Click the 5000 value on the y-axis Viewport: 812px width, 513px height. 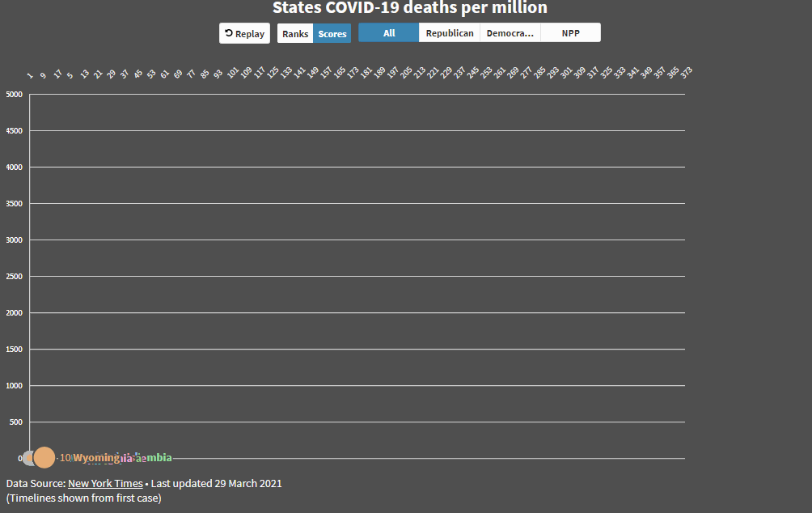15,95
